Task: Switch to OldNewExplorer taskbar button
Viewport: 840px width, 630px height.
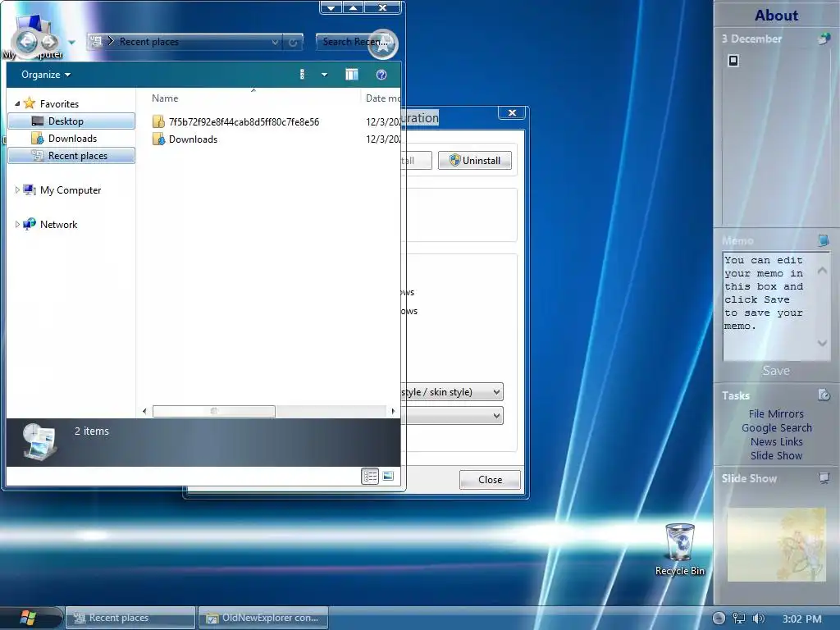Action: coord(263,618)
